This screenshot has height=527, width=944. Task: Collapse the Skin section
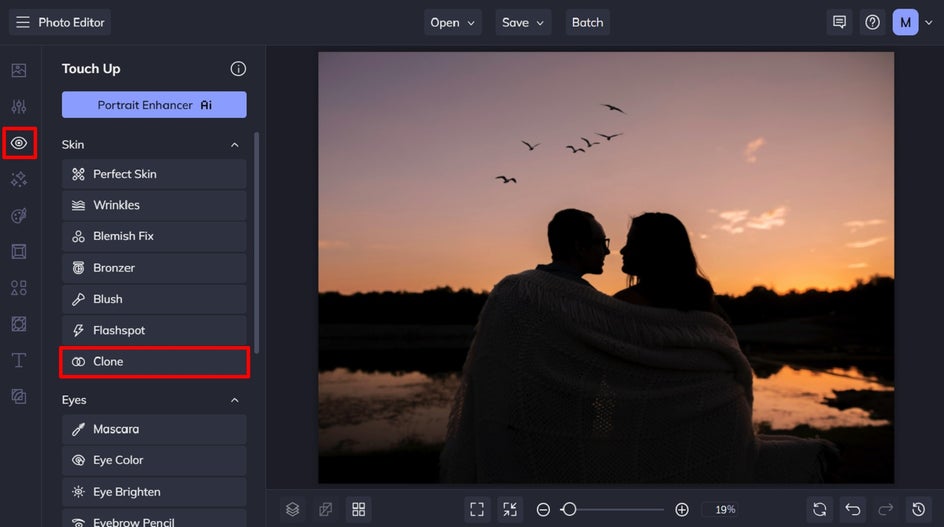pos(235,145)
